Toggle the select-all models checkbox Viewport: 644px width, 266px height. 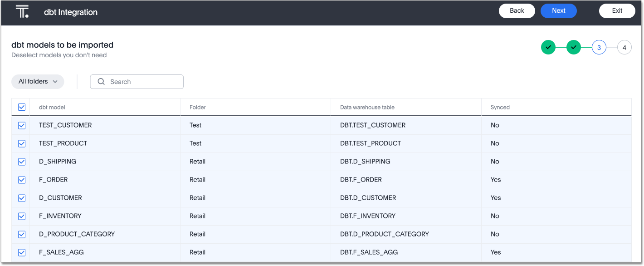(x=22, y=107)
